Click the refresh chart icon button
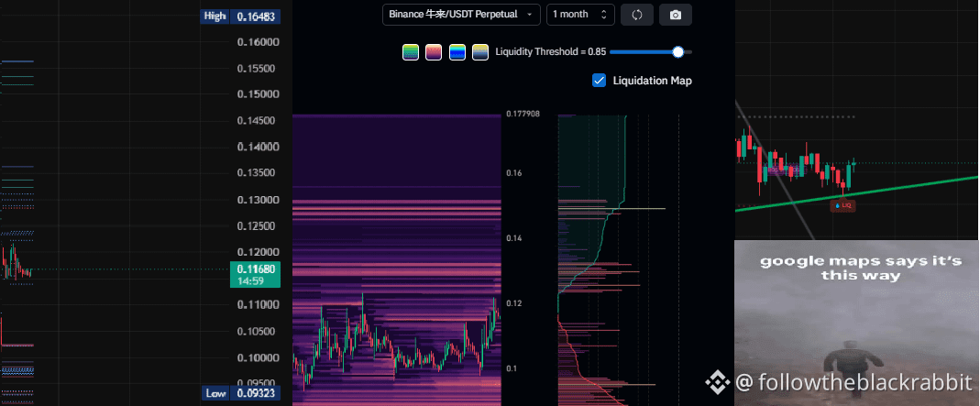The height and width of the screenshot is (406, 980). 637,15
